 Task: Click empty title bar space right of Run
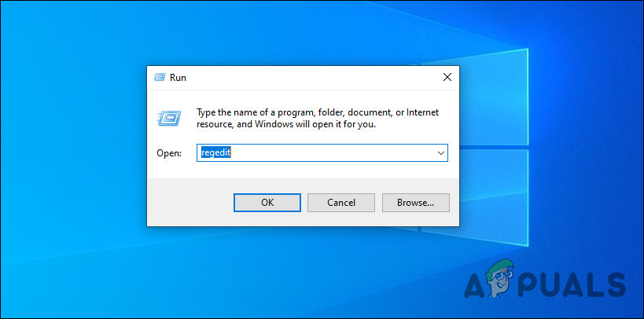click(315, 78)
